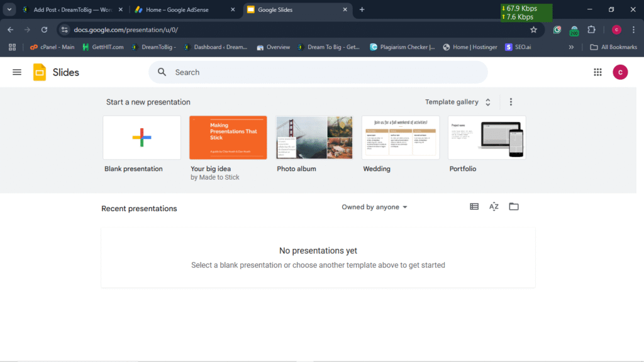The height and width of the screenshot is (362, 644).
Task: Bookmark this page with the star icon
Action: point(533,30)
